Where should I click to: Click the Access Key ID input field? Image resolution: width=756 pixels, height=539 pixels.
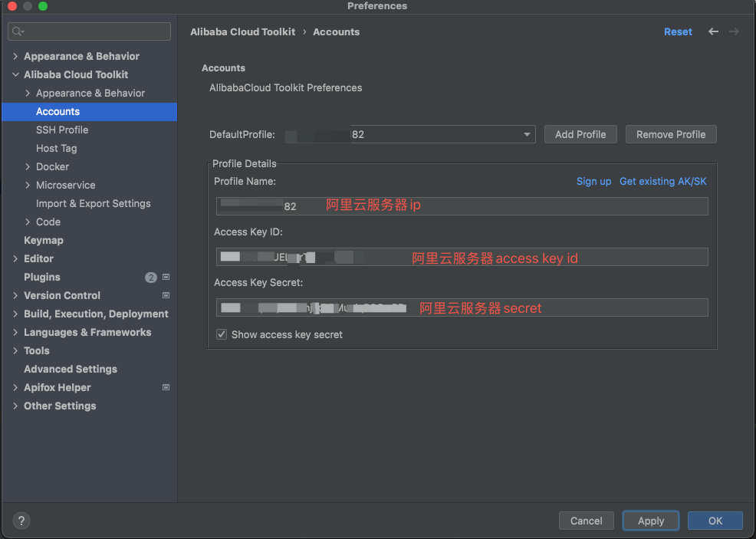(x=462, y=257)
